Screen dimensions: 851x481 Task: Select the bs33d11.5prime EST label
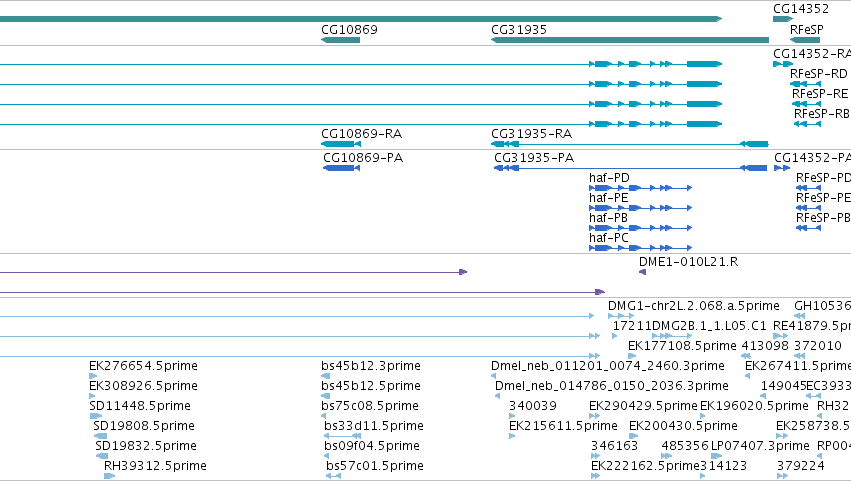pos(374,426)
